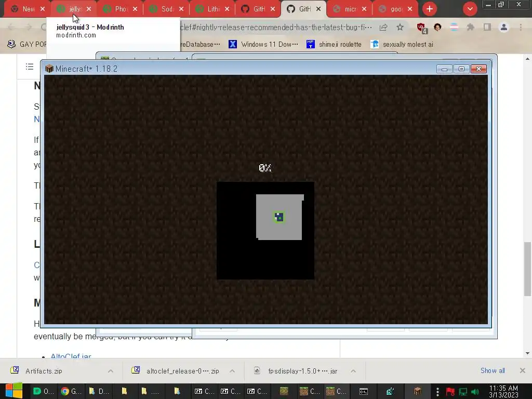Switch to the micr tab

(x=350, y=9)
